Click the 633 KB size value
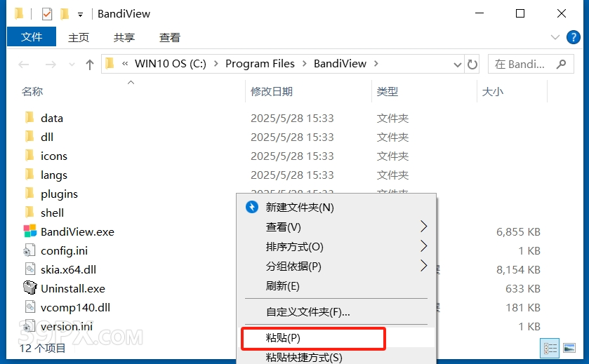The width and height of the screenshot is (589, 364). point(522,288)
